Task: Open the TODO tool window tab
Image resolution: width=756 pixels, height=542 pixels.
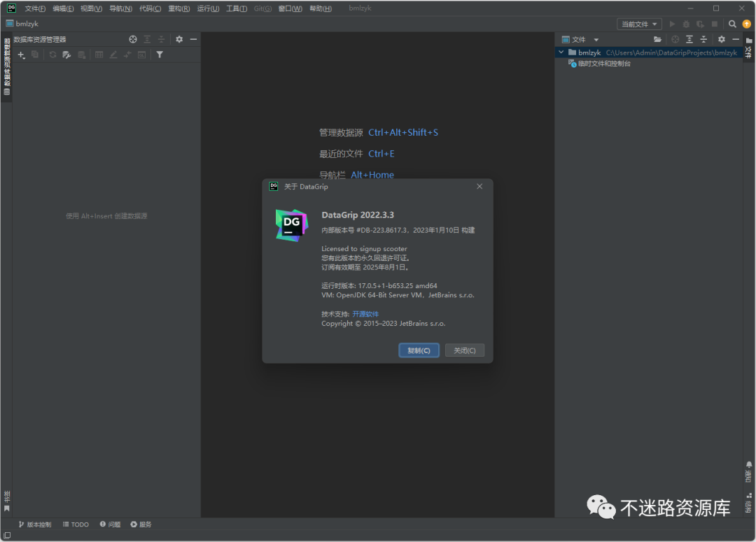Action: pos(76,525)
